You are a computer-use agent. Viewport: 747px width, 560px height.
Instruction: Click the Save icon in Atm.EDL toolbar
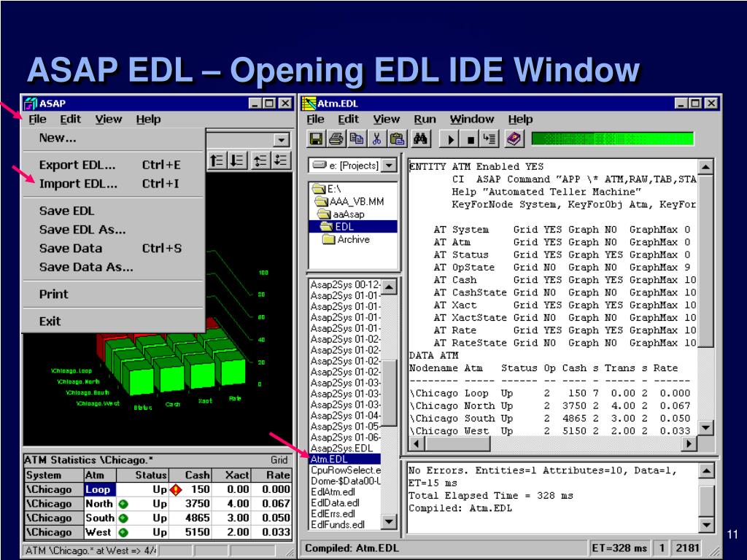coord(316,139)
